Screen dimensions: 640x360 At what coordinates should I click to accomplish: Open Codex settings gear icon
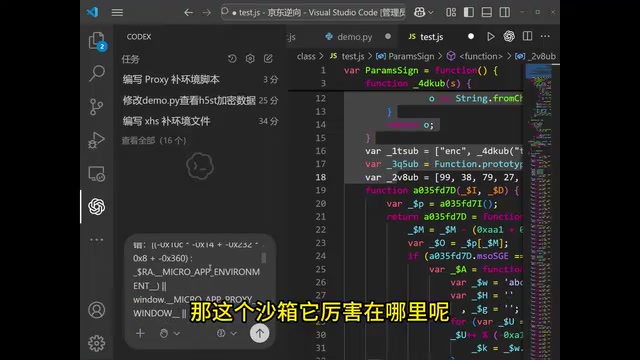250,59
